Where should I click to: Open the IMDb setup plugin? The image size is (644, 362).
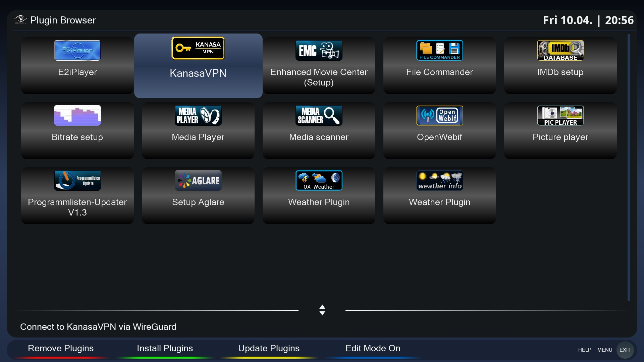[560, 65]
